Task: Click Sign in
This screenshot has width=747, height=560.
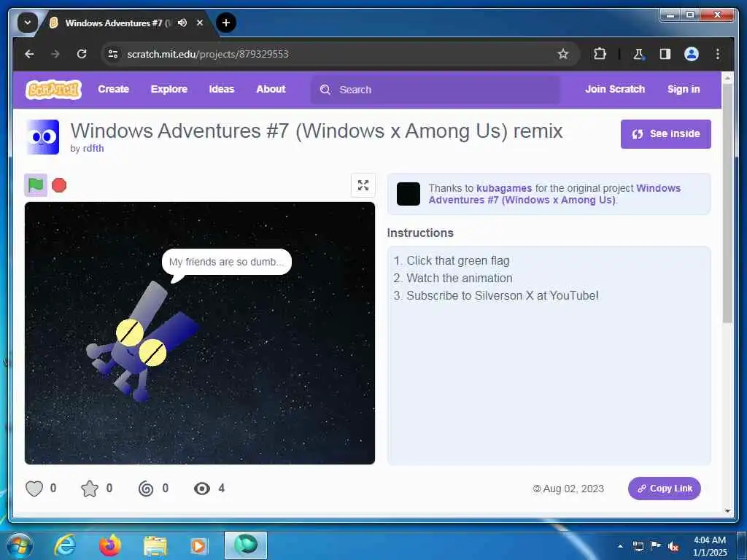Action: 684,89
